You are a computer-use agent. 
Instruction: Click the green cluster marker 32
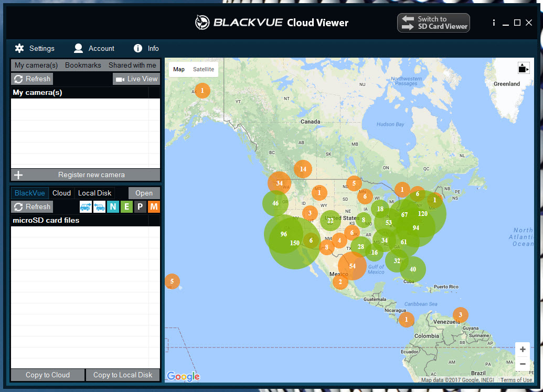pyautogui.click(x=397, y=261)
